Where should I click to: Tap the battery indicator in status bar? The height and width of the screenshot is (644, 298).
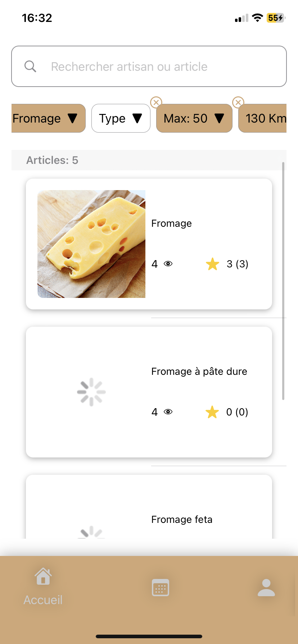(x=275, y=18)
